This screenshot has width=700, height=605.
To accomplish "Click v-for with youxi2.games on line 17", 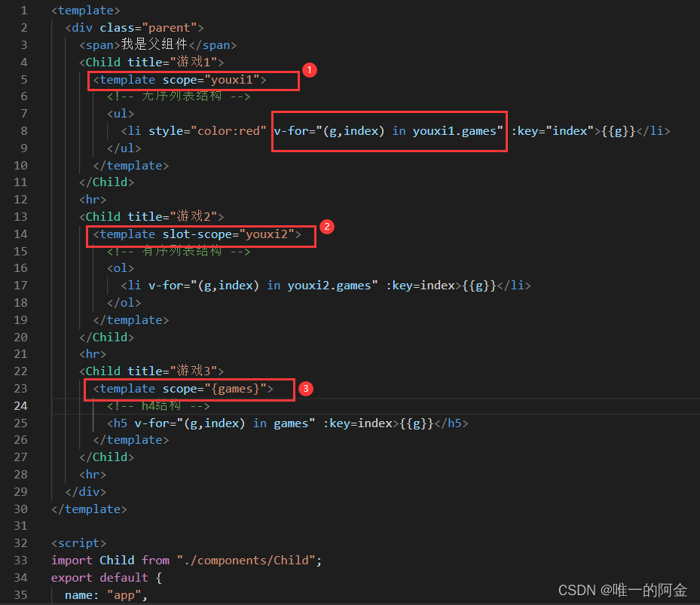I will tap(264, 286).
